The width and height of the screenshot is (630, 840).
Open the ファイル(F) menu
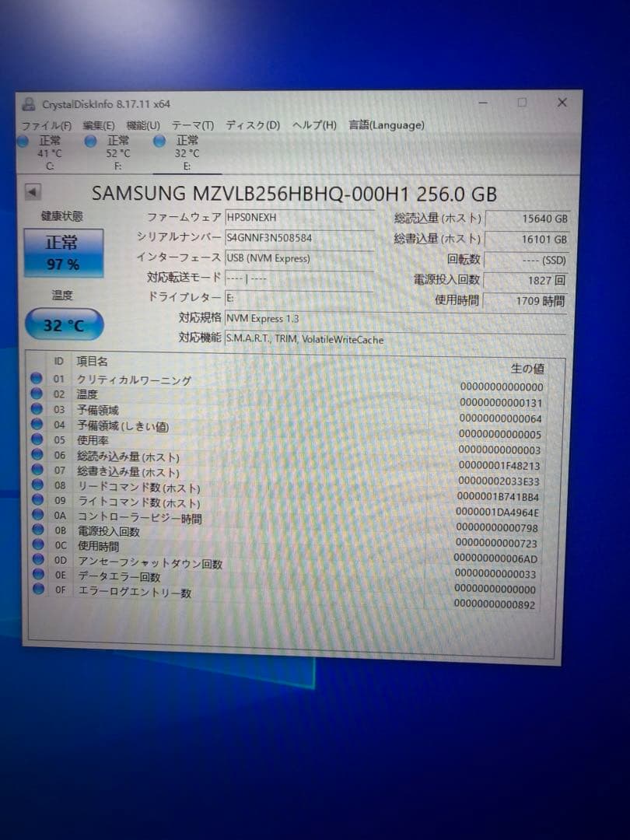pos(46,125)
